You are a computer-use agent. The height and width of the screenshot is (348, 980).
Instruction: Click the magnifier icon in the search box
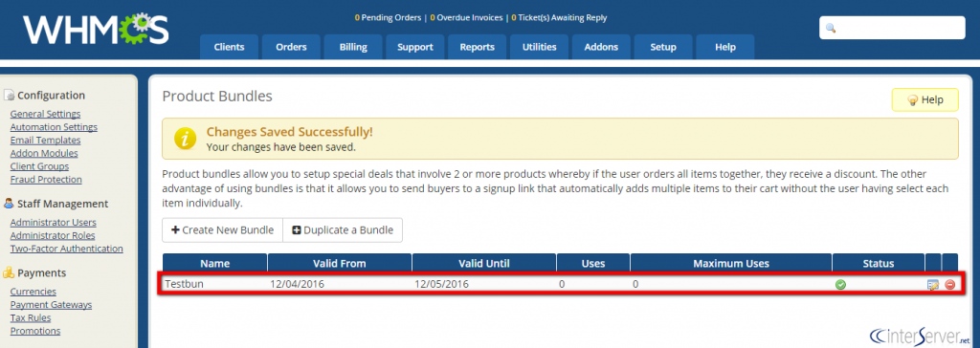(831, 28)
